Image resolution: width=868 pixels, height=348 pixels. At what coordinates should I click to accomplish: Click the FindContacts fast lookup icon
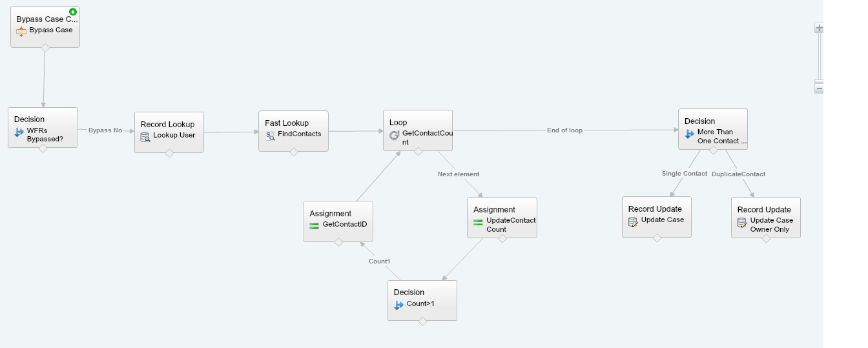(x=270, y=135)
